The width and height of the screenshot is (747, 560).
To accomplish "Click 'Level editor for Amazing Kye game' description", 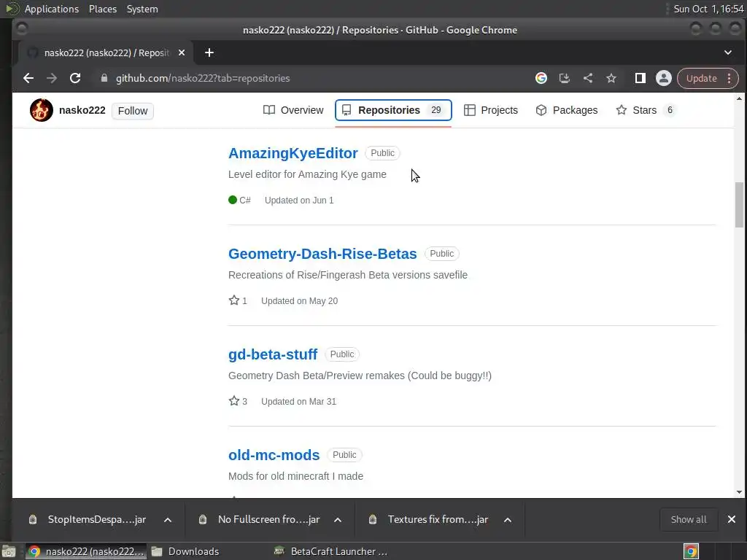I will coord(307,174).
